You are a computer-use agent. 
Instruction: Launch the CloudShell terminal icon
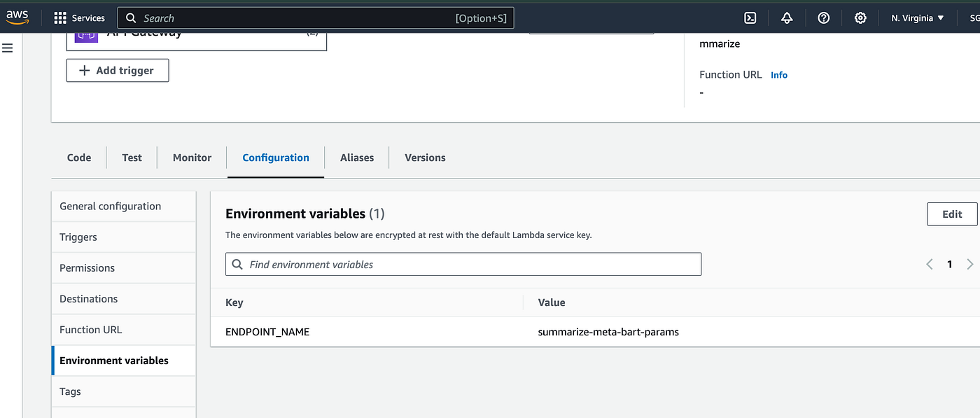750,18
